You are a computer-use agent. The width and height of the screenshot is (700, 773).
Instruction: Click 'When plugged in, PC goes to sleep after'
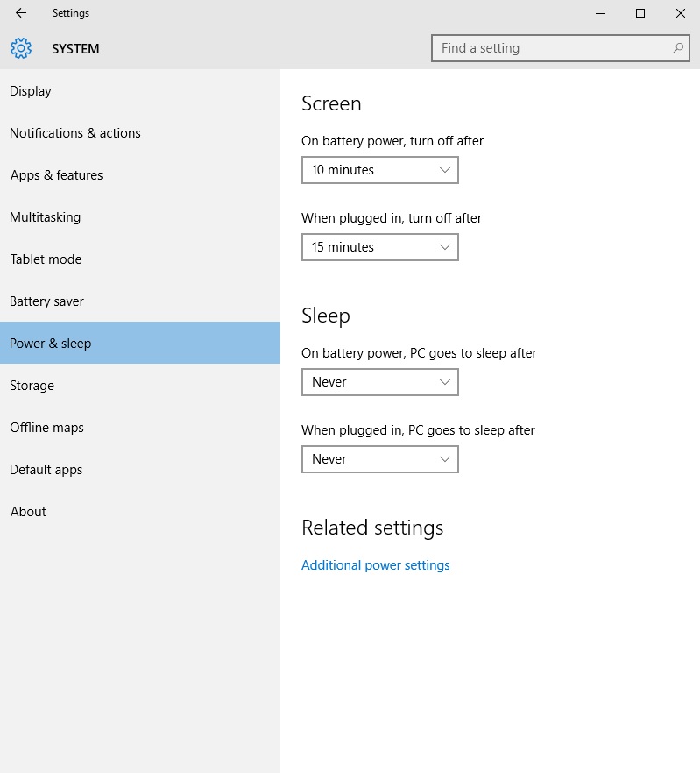[418, 429]
